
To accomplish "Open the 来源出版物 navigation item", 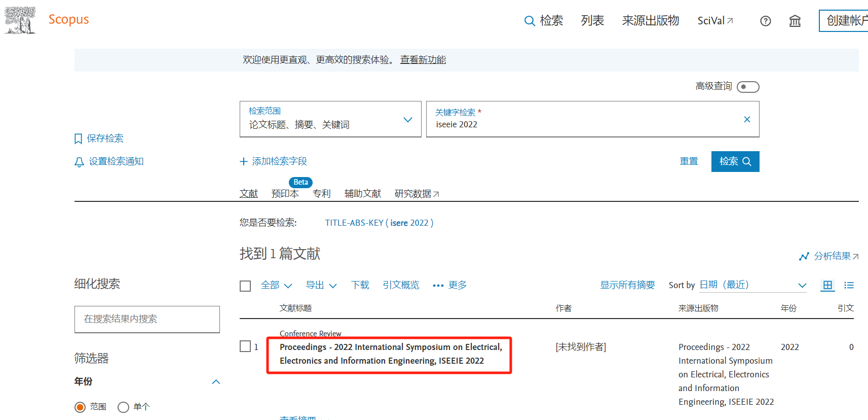I will (650, 20).
